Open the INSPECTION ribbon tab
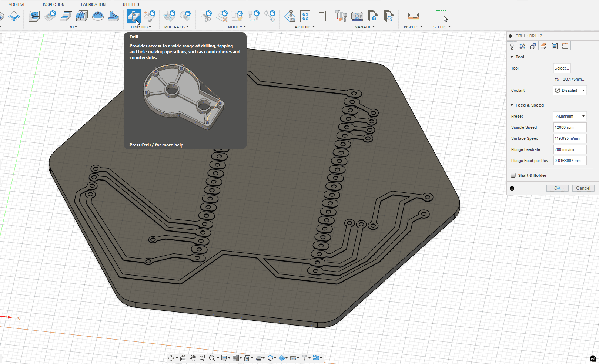Screen dimensions: 599x364 [x=54, y=4]
